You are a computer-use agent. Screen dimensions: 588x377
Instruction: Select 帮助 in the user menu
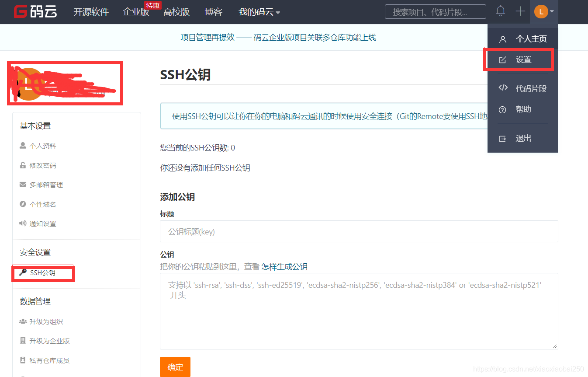coord(523,109)
